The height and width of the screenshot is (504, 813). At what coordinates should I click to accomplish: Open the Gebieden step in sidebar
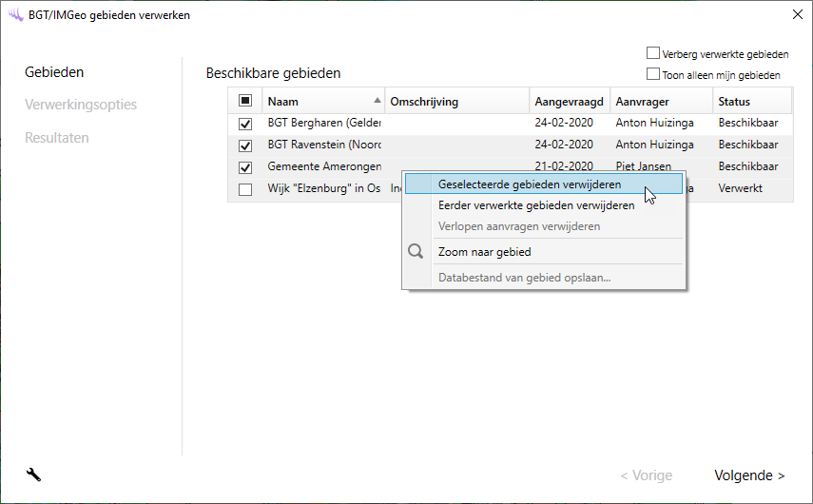pyautogui.click(x=54, y=72)
